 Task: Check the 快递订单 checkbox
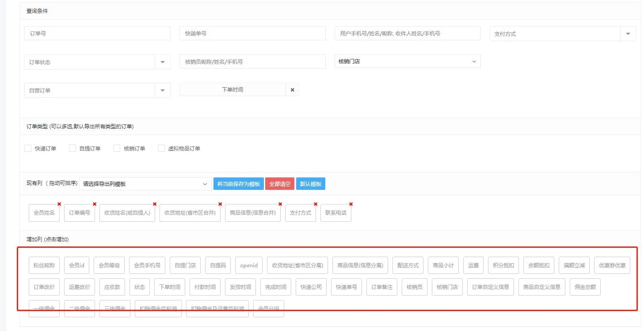28,149
